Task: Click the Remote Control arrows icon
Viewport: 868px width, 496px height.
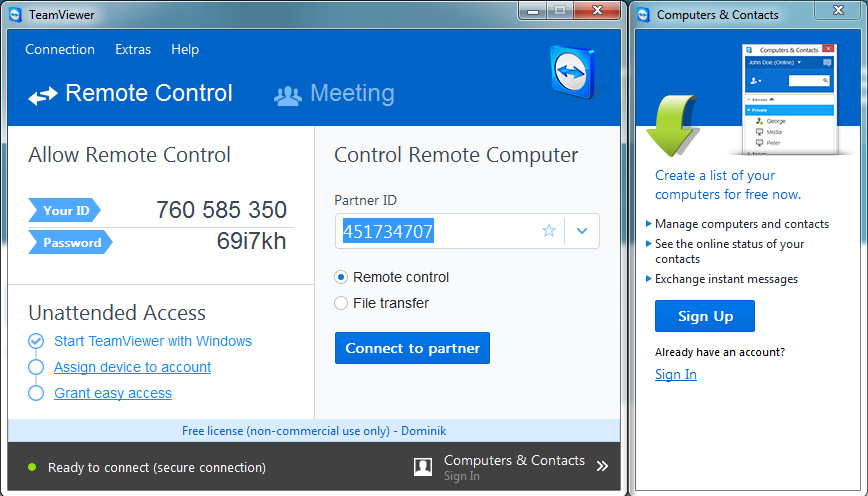Action: [x=43, y=96]
